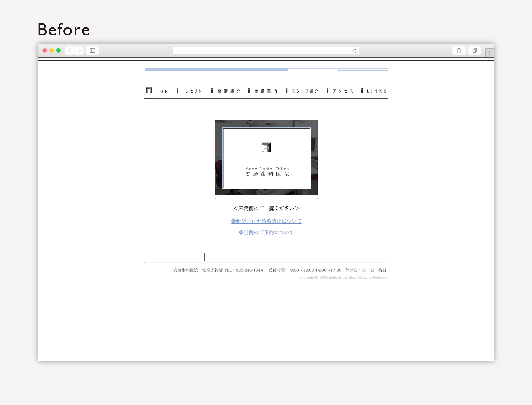The width and height of the screenshot is (532, 405).
Task: Click the green fullscreen window button
Action: (x=58, y=50)
